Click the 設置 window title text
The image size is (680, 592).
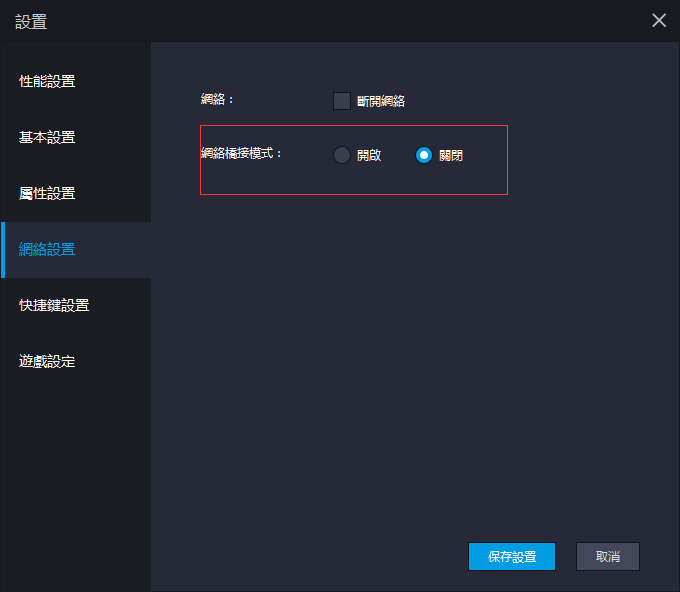coord(31,21)
